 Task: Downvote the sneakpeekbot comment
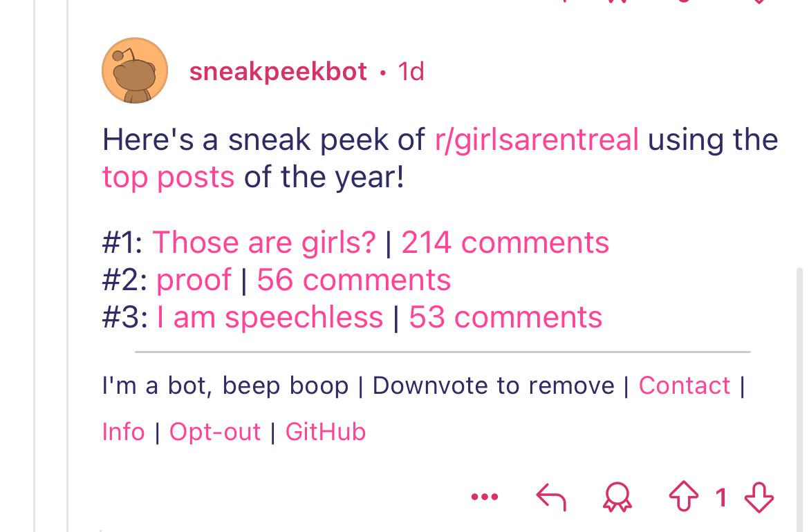[759, 497]
